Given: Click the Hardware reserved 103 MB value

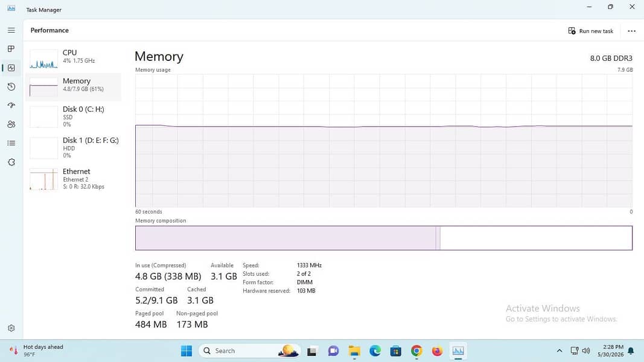Looking at the screenshot, I should (306, 291).
